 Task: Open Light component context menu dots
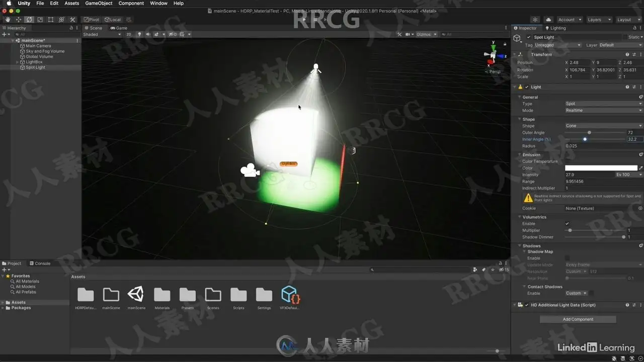(x=640, y=87)
